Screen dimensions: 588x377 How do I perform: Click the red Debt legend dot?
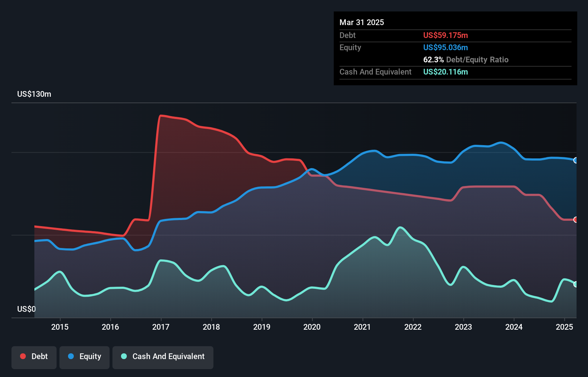click(x=23, y=356)
